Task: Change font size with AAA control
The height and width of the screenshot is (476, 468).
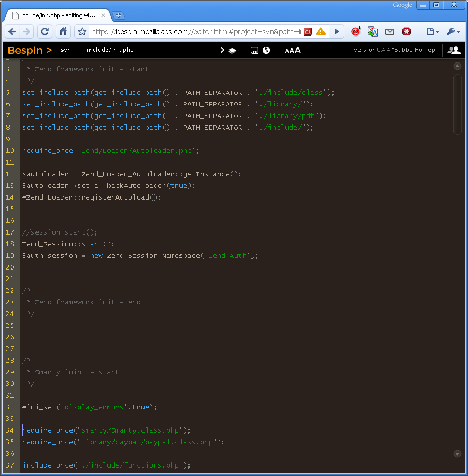Action: point(293,50)
